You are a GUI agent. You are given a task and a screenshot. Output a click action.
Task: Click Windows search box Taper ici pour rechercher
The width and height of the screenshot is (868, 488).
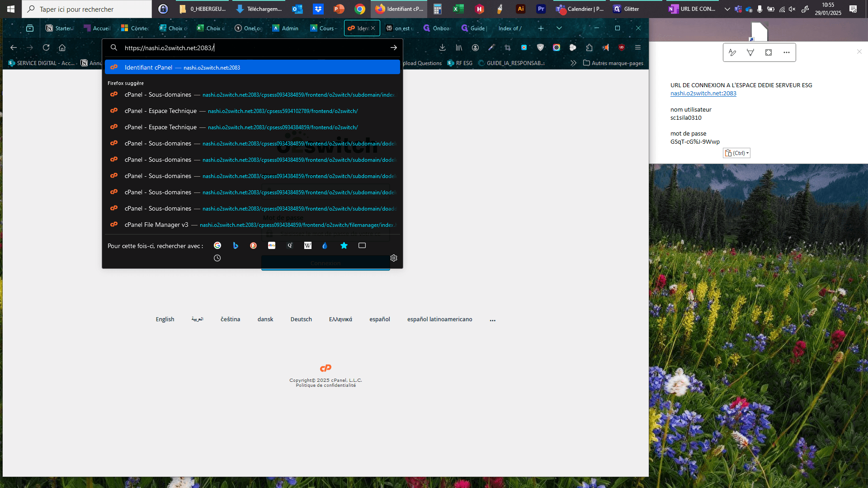87,9
